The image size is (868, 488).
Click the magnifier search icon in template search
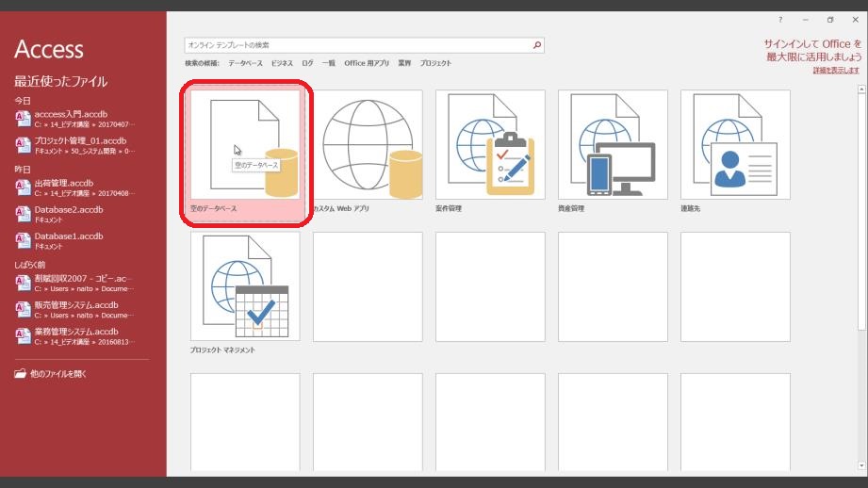(x=537, y=45)
